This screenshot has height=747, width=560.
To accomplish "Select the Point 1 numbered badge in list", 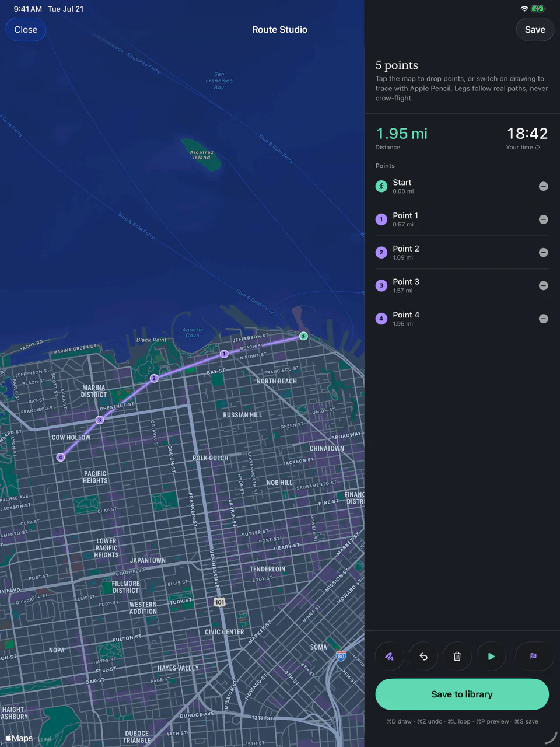I will click(x=381, y=219).
